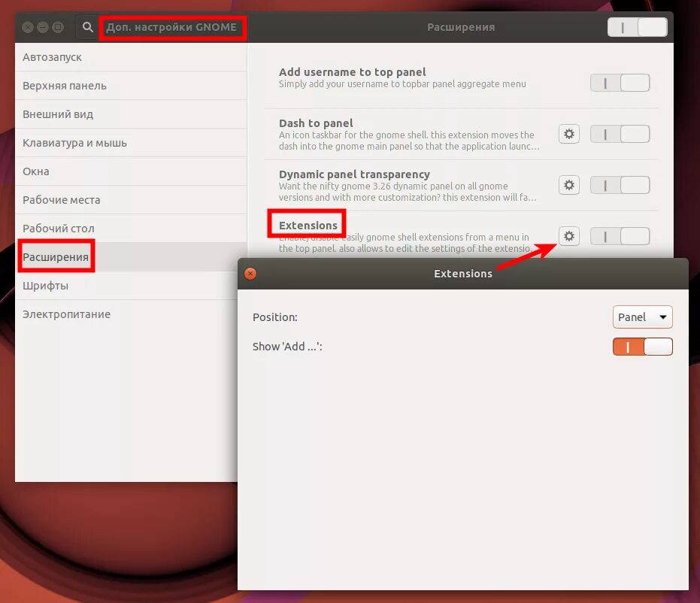Click the Extensions entry title in list
The width and height of the screenshot is (700, 603).
[x=308, y=226]
